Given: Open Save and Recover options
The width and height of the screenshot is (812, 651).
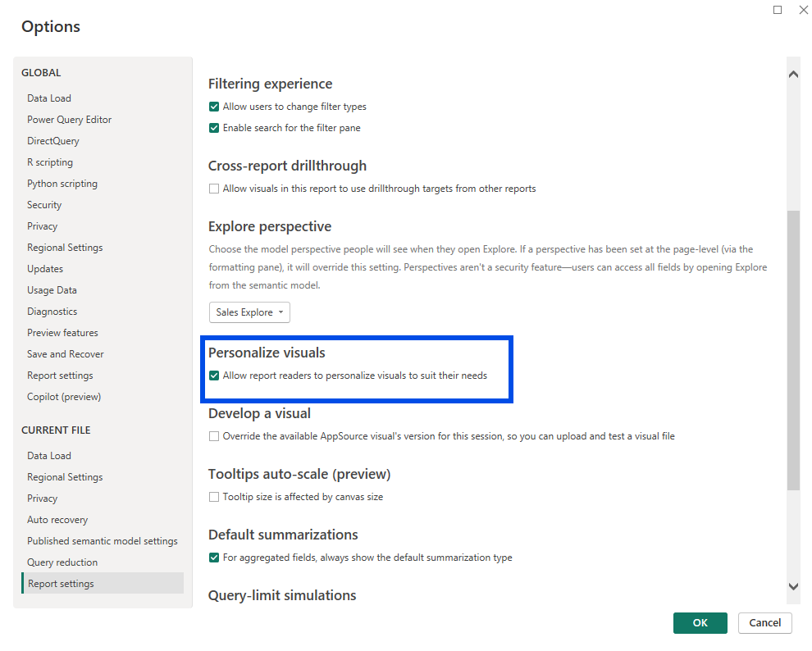Looking at the screenshot, I should (66, 354).
